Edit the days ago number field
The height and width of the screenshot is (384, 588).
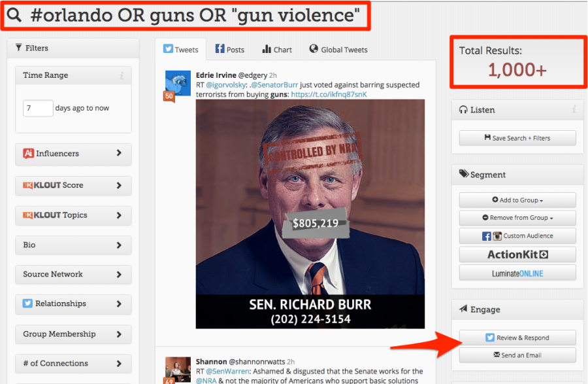[38, 108]
